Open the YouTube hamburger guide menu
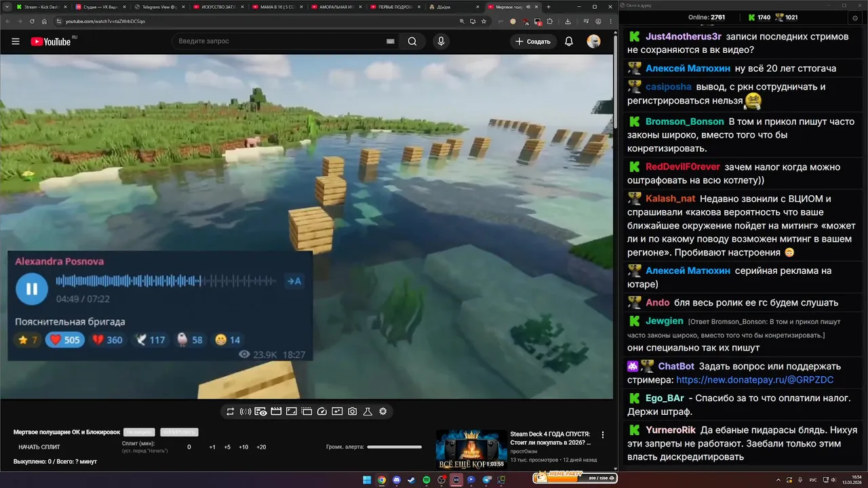This screenshot has width=868, height=488. 16,41
